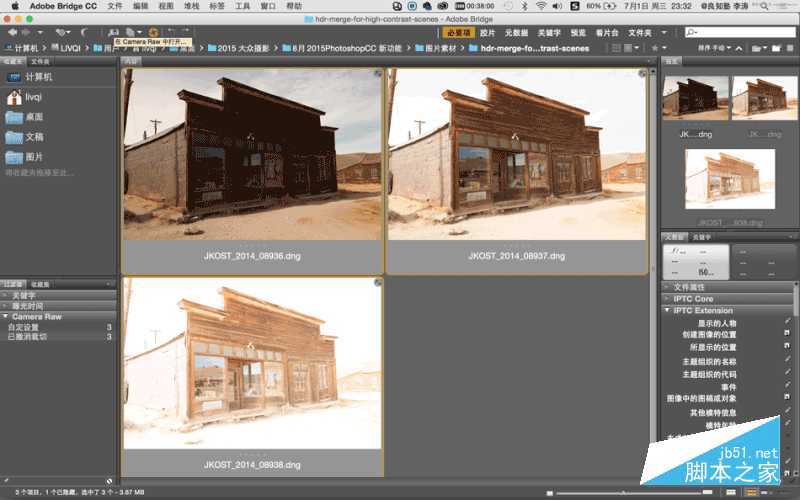Click the get photos from camera icon
The width and height of the screenshot is (800, 500).
click(114, 32)
